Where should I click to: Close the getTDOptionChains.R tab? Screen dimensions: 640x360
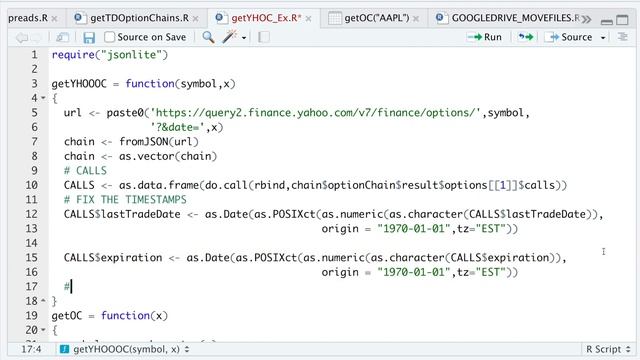point(196,19)
